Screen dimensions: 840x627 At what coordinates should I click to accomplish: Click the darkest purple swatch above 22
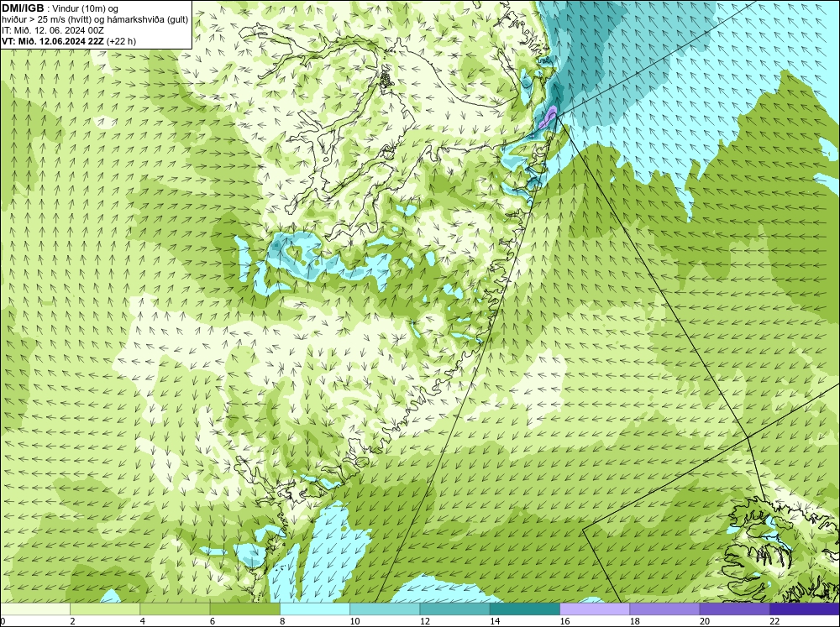tap(805, 609)
